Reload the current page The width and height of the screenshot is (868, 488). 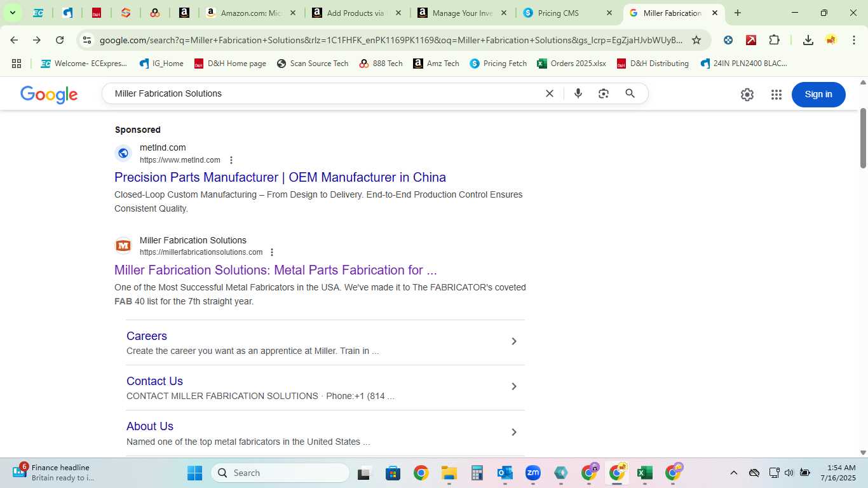point(60,40)
